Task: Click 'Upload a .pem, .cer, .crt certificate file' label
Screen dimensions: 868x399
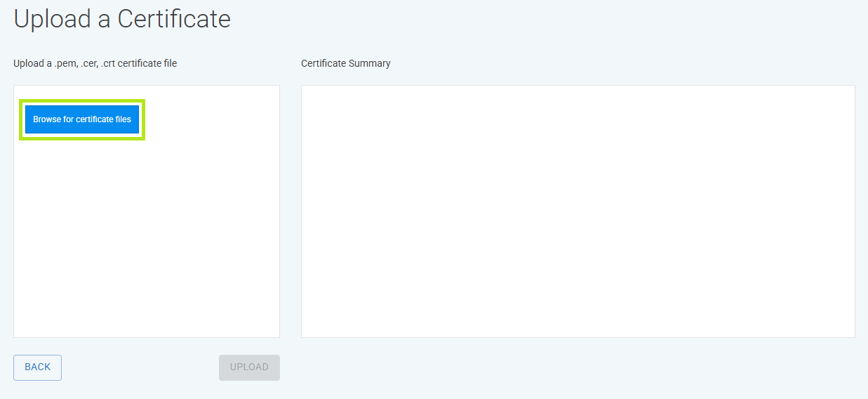Action: click(95, 63)
